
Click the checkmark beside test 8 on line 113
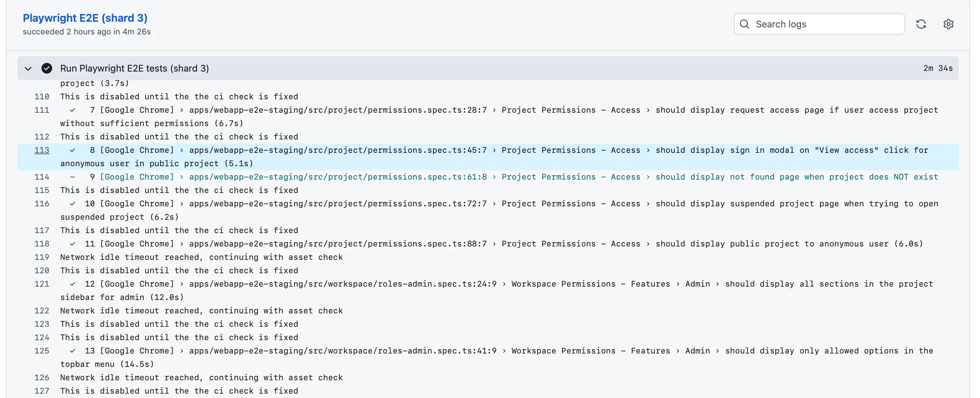72,150
